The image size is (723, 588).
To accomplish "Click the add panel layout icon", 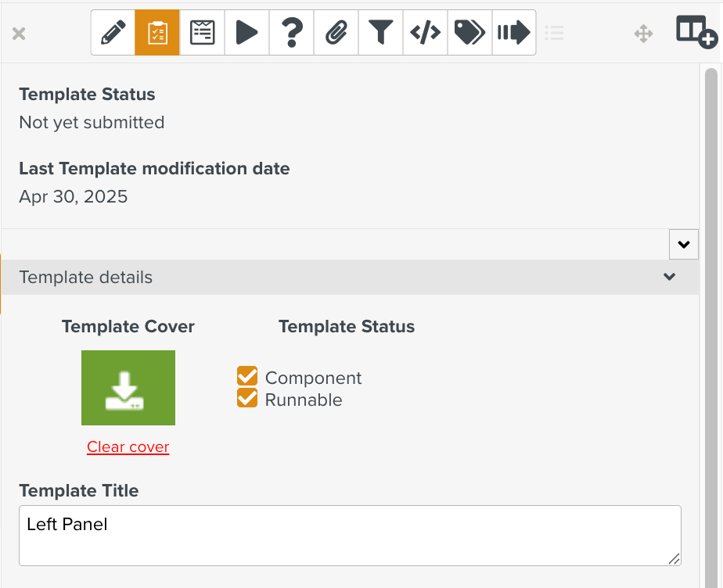I will 696,32.
